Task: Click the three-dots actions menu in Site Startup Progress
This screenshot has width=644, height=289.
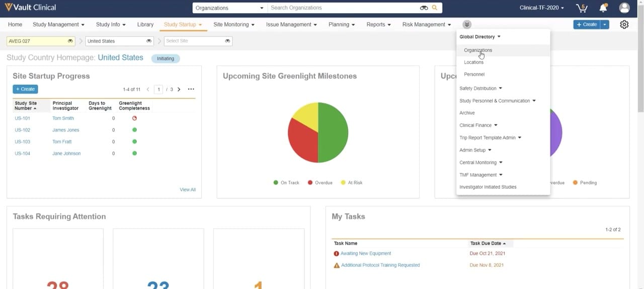Action: [191, 89]
